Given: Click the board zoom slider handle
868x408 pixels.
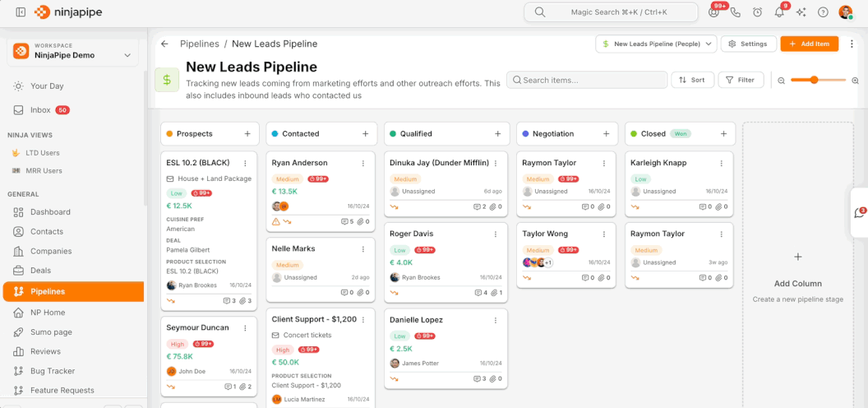Looking at the screenshot, I should 814,80.
